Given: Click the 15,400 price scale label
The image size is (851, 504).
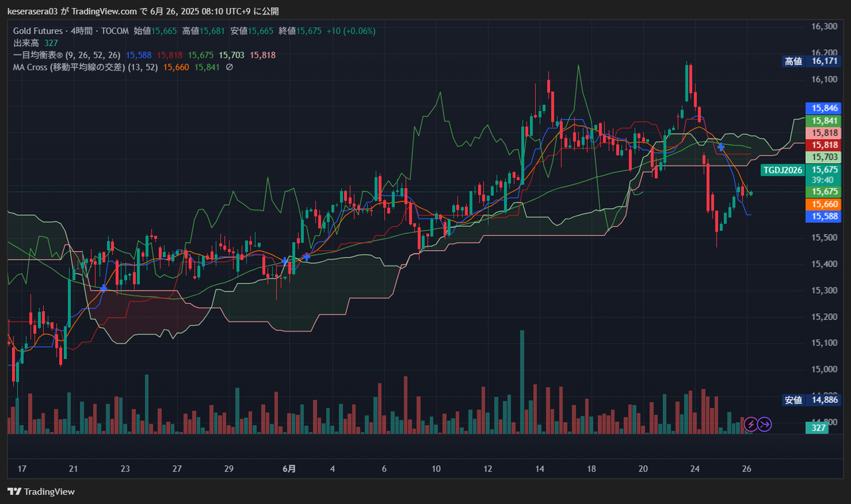Looking at the screenshot, I should [x=824, y=264].
